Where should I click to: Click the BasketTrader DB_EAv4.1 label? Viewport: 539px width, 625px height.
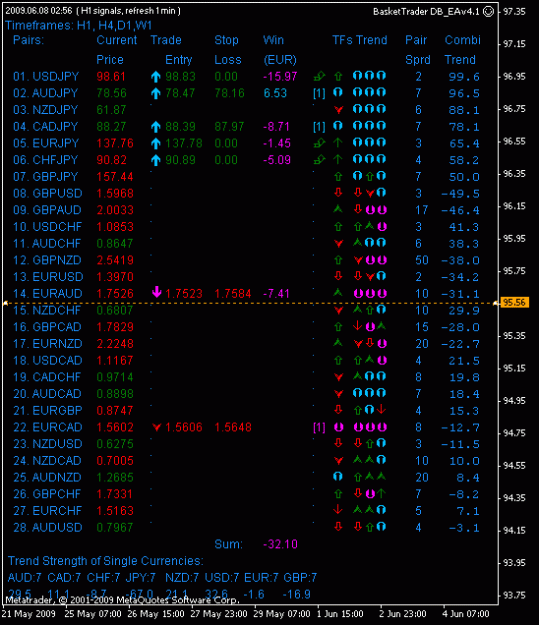click(426, 12)
